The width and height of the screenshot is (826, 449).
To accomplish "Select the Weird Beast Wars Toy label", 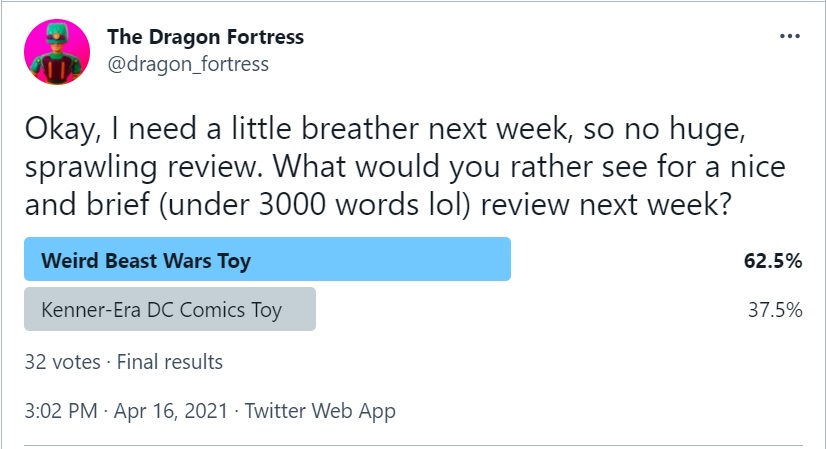I will tap(146, 262).
